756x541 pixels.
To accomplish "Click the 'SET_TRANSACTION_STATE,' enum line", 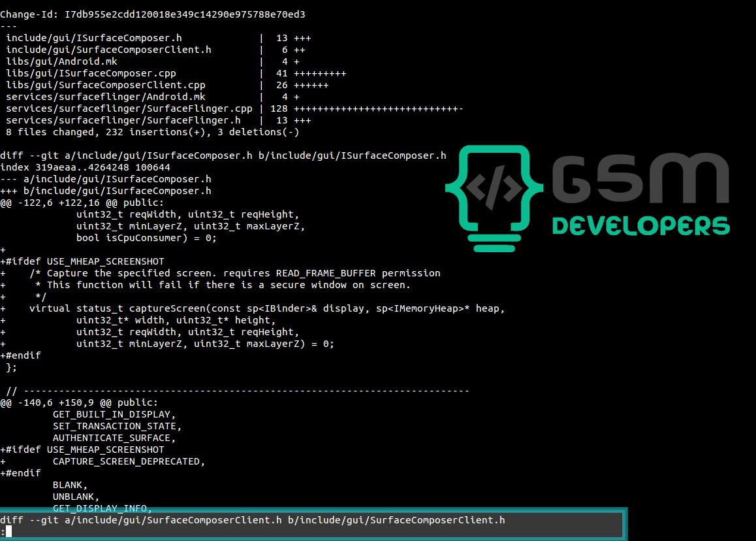I will coord(117,426).
